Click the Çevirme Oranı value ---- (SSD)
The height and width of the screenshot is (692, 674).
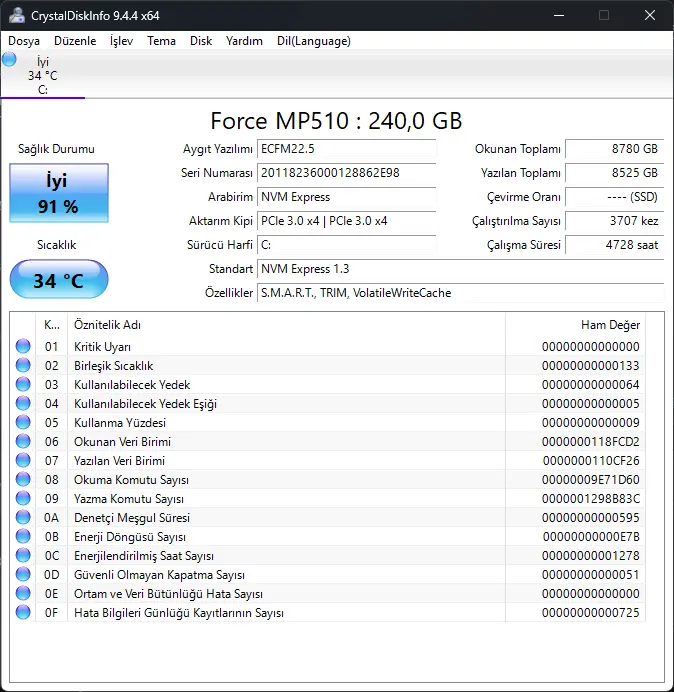614,197
